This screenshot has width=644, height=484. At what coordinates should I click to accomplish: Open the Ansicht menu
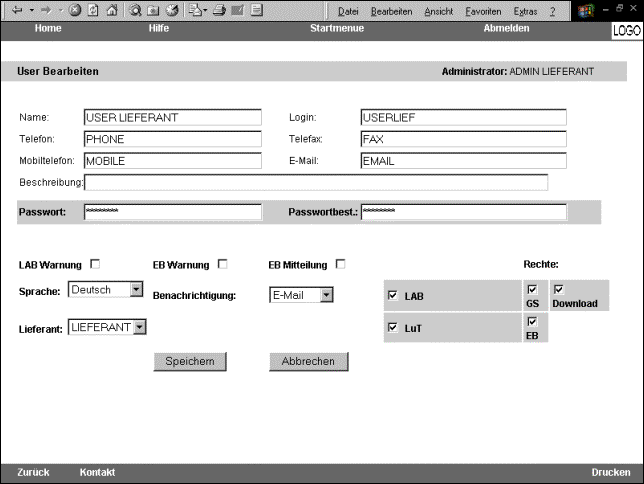[439, 12]
